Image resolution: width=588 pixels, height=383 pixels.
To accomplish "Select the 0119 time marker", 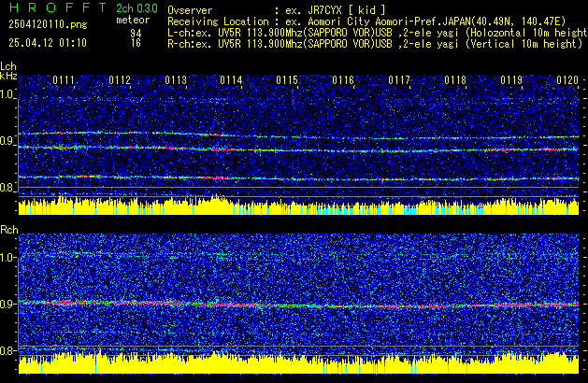I will point(511,80).
